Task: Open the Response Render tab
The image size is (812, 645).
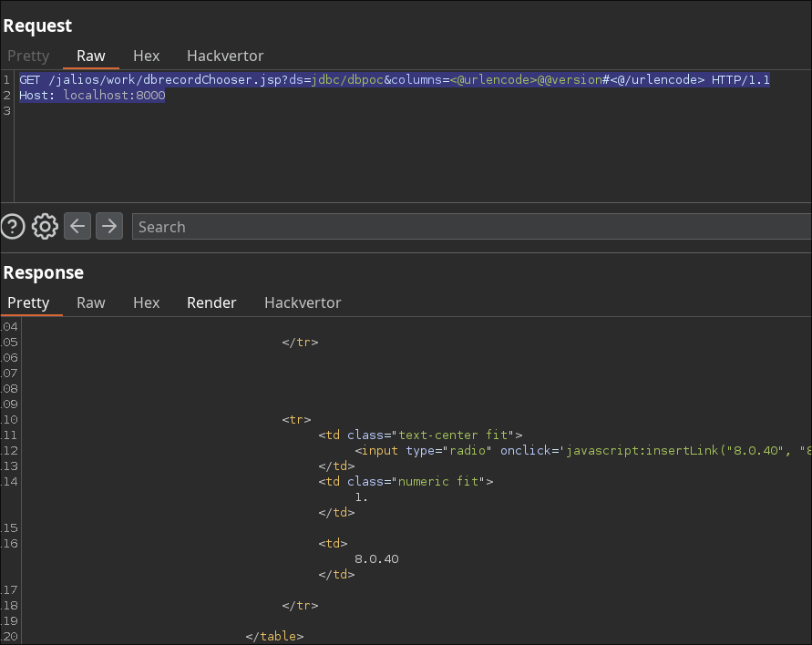Action: pos(211,302)
